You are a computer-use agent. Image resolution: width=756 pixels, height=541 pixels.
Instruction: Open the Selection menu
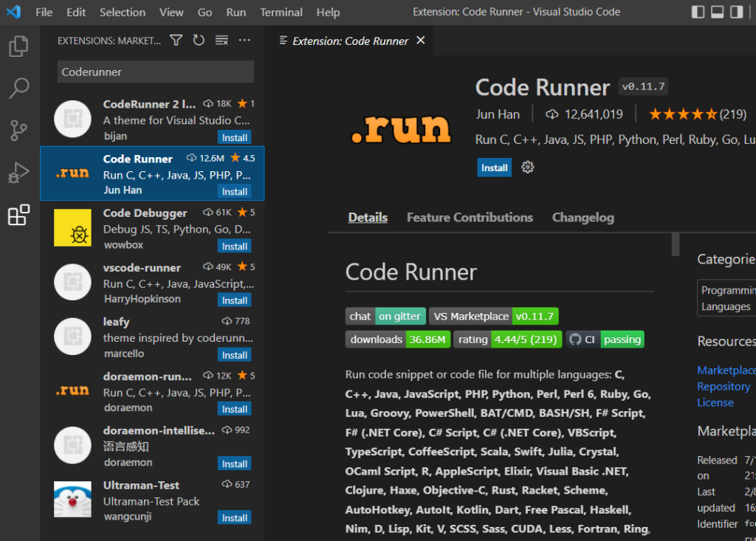123,12
